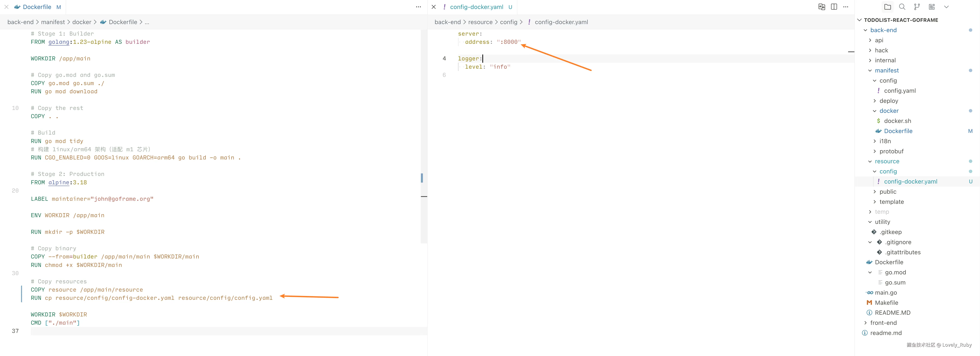
Task: Click the open changes compare icon
Action: (822, 7)
